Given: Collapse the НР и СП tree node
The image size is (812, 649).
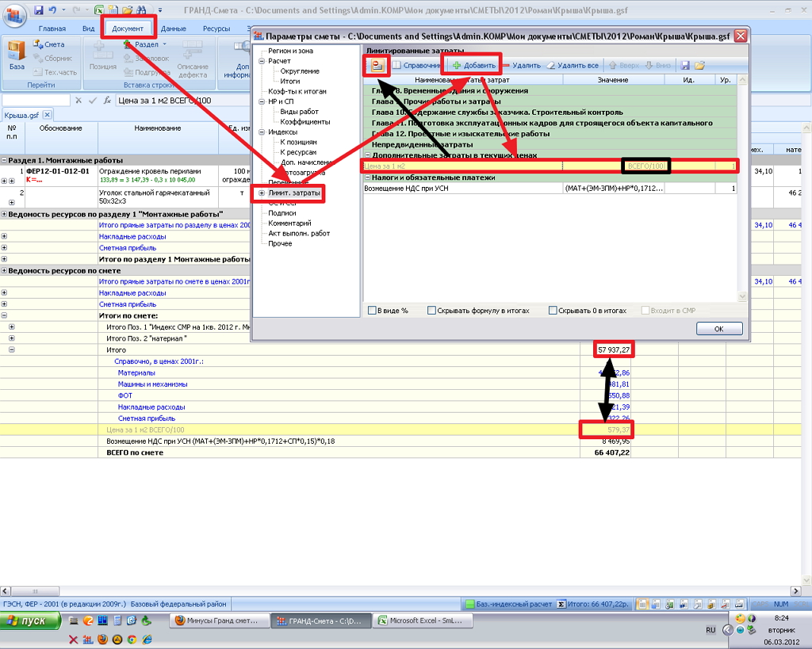Looking at the screenshot, I should [262, 101].
